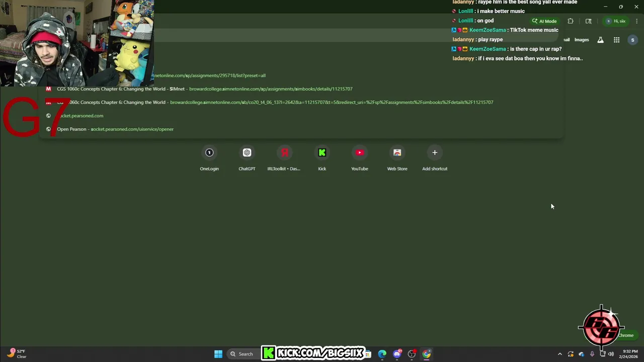Expand the system tray hidden icons chevron

(x=559, y=354)
